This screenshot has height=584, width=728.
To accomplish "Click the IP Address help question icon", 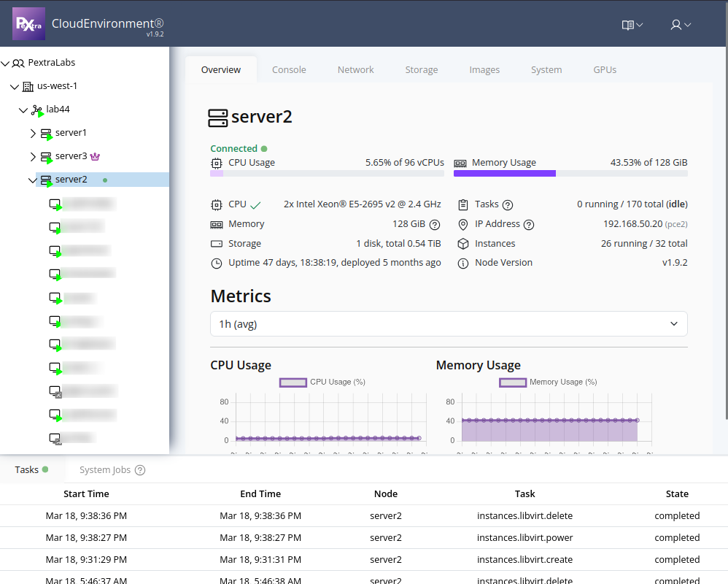I will tap(529, 225).
